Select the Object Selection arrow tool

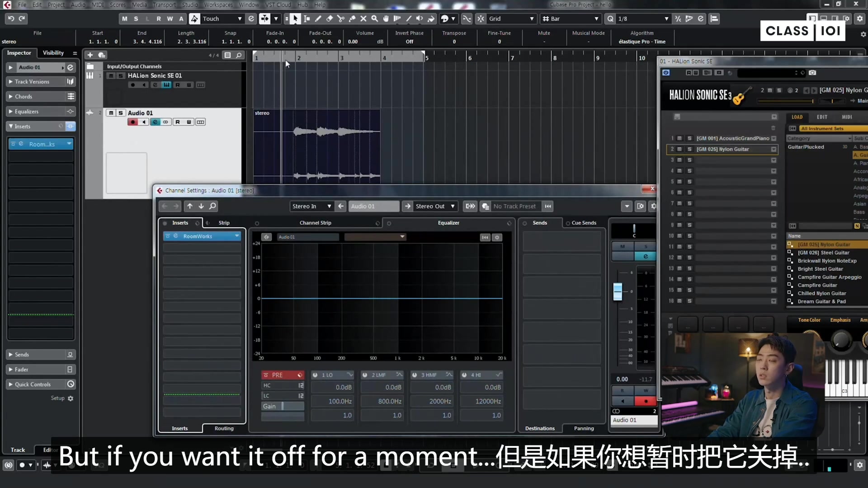pyautogui.click(x=295, y=19)
